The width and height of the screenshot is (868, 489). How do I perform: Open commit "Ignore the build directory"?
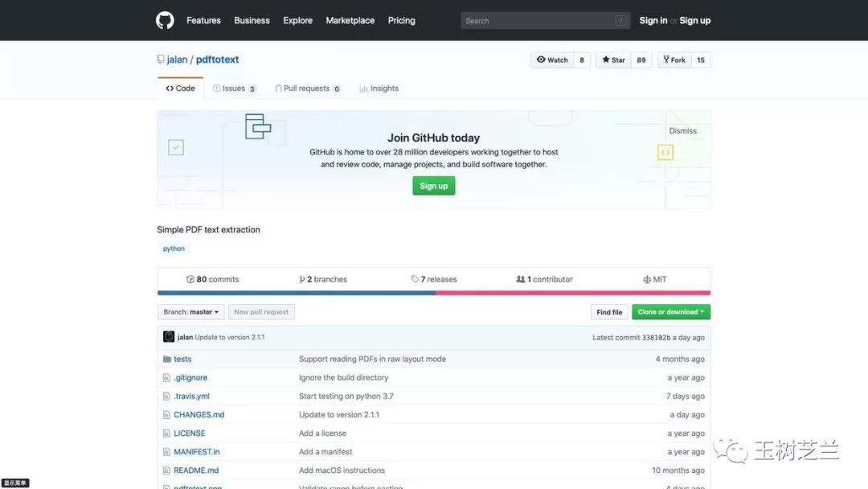pos(344,378)
